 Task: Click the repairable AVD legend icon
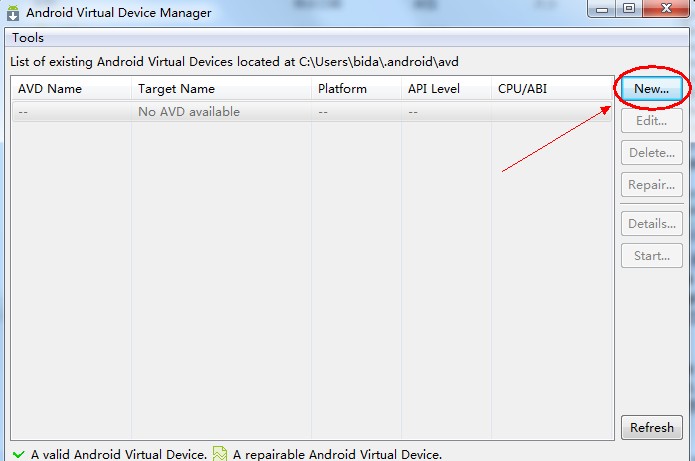[x=220, y=453]
